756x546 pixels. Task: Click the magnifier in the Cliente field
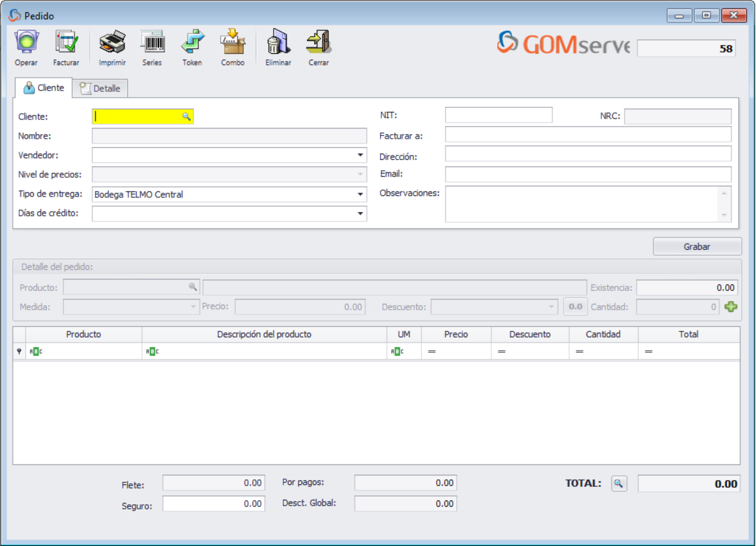pyautogui.click(x=186, y=117)
